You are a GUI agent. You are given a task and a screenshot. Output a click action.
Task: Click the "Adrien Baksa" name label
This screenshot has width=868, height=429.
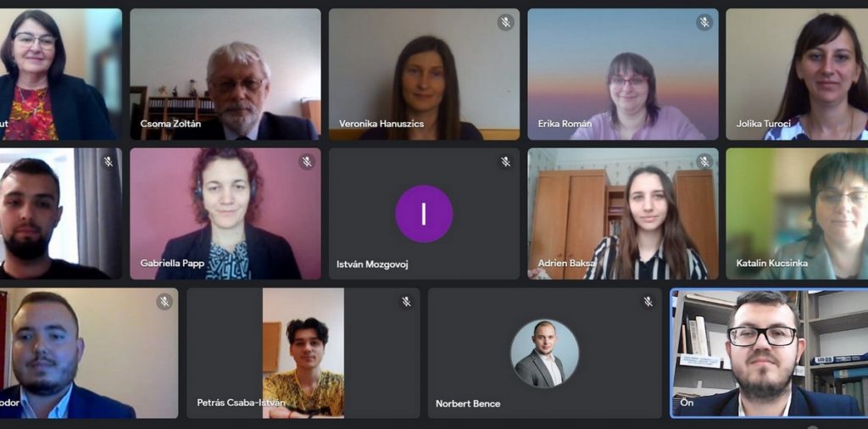click(x=567, y=263)
